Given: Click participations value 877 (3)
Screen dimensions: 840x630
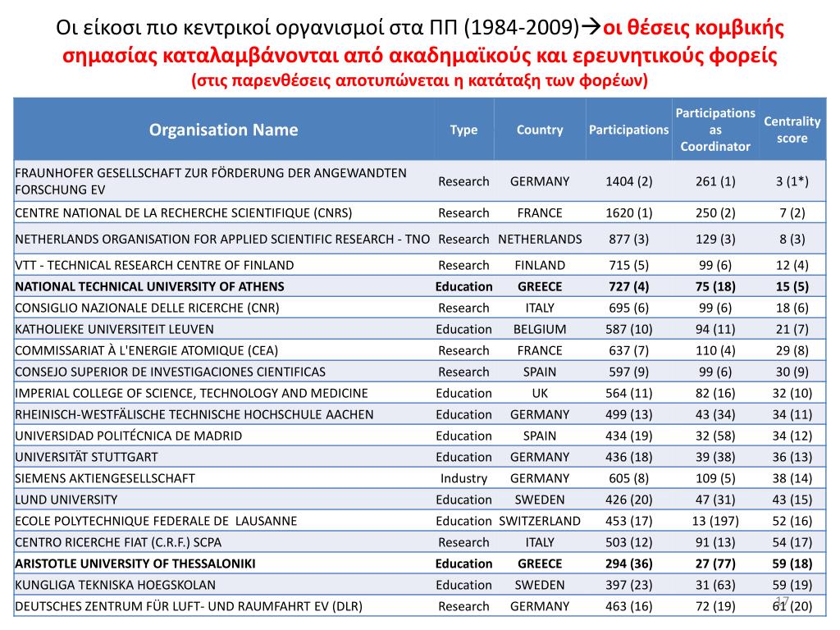Looking at the screenshot, I should pos(629,239).
